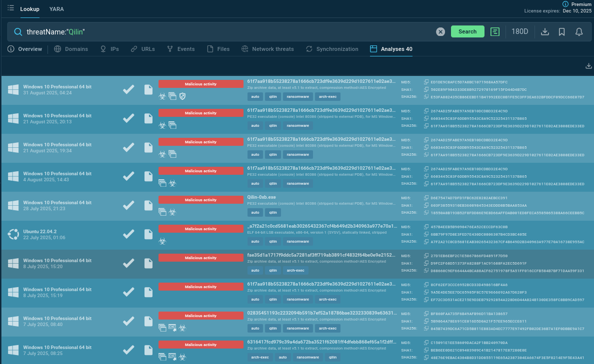Click the notification bell icon
Image resolution: width=594 pixels, height=364 pixels.
pyautogui.click(x=579, y=31)
